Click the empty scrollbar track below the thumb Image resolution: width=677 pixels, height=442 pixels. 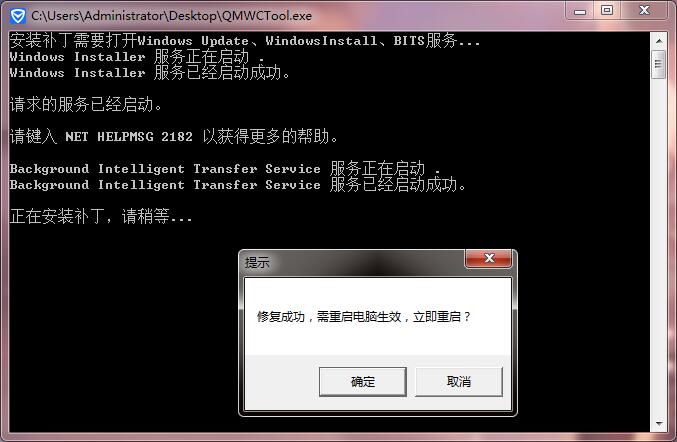[659, 247]
